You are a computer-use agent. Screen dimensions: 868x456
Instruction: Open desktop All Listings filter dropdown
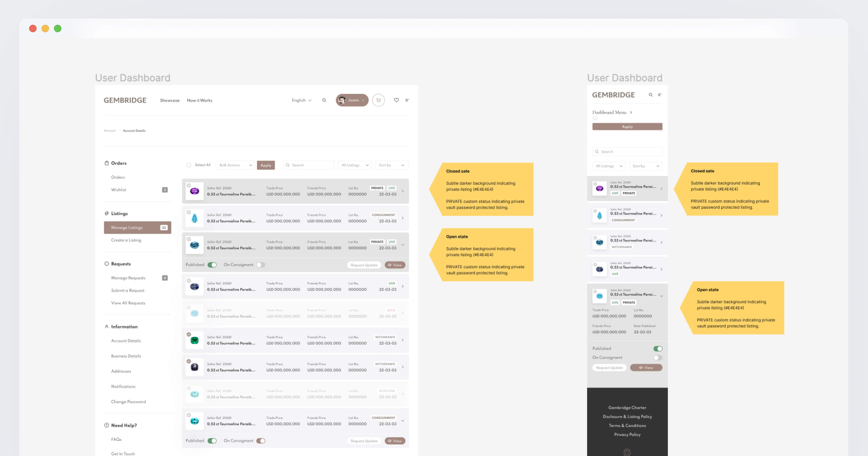(x=355, y=165)
